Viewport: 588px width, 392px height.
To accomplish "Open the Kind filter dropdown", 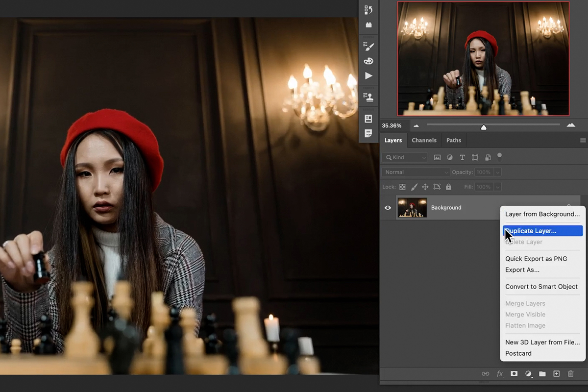I will click(x=405, y=158).
